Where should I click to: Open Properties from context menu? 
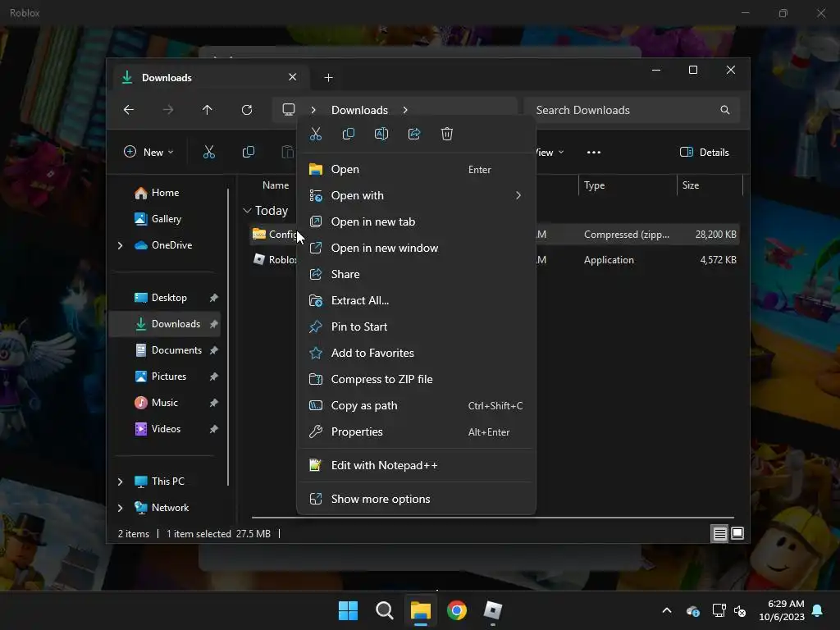[416, 431]
